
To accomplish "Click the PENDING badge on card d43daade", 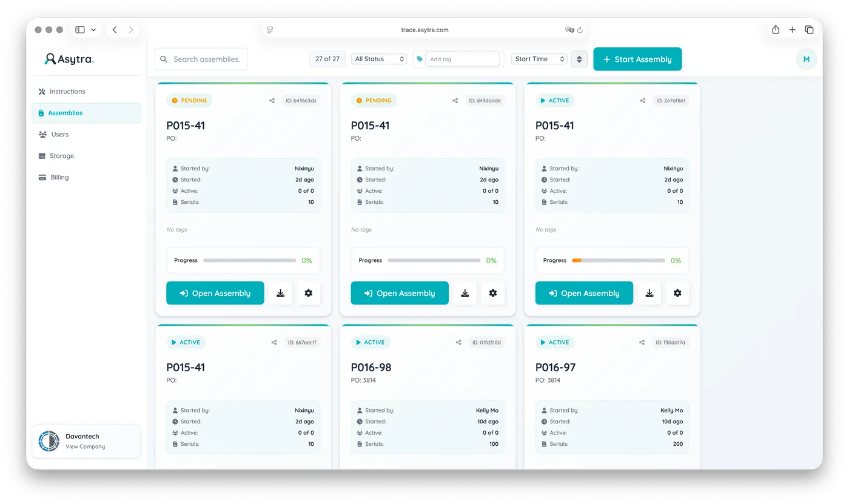I will point(374,101).
